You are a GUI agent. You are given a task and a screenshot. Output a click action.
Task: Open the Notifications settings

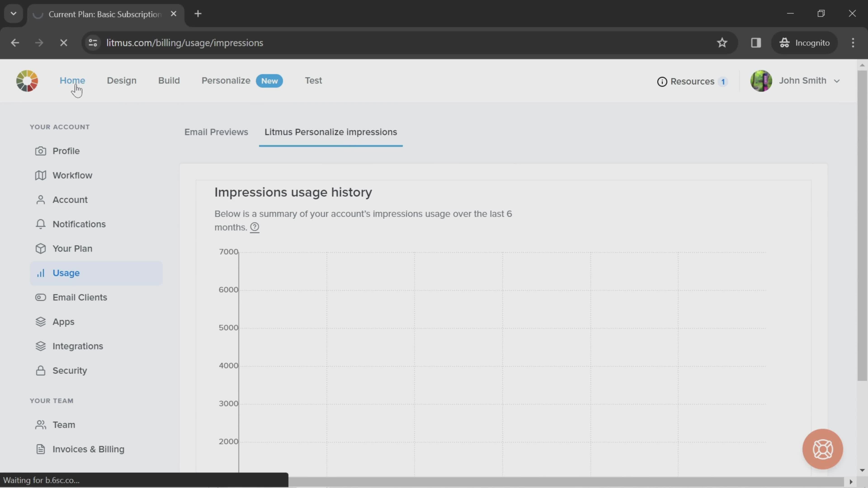[79, 224]
